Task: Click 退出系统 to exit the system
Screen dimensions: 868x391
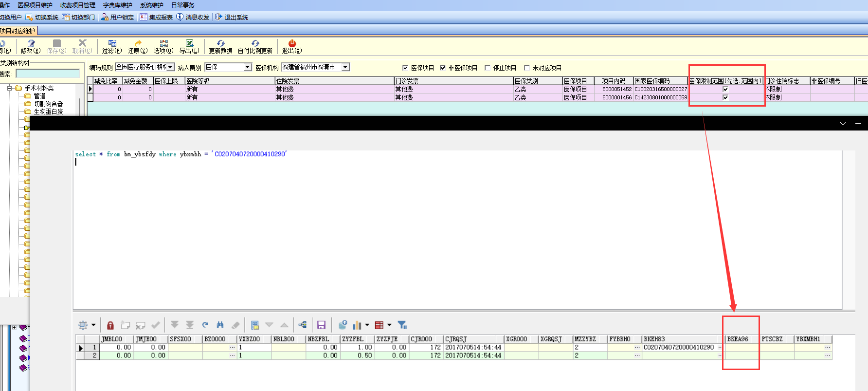Action: point(232,17)
